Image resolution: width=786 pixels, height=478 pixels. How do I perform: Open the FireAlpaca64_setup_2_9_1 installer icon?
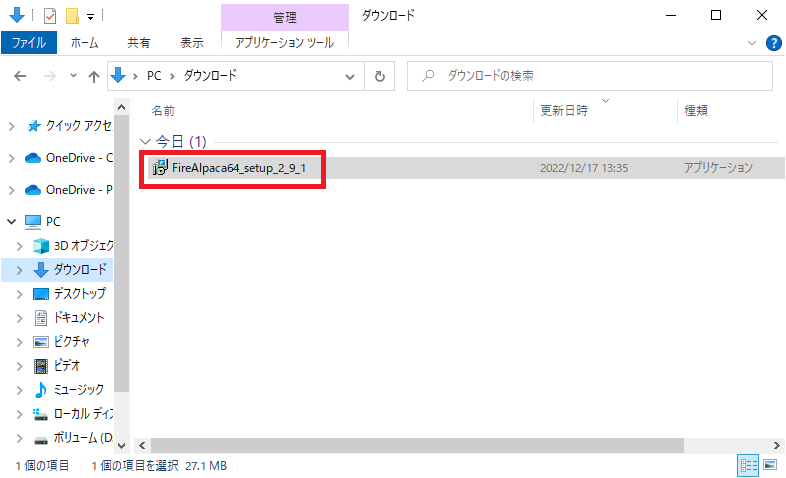160,168
